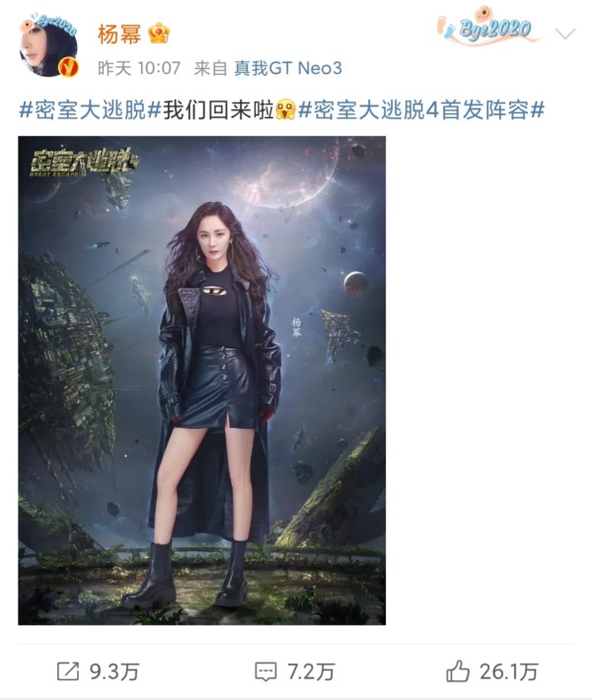Tap the 7.2万 comment count

(311, 671)
